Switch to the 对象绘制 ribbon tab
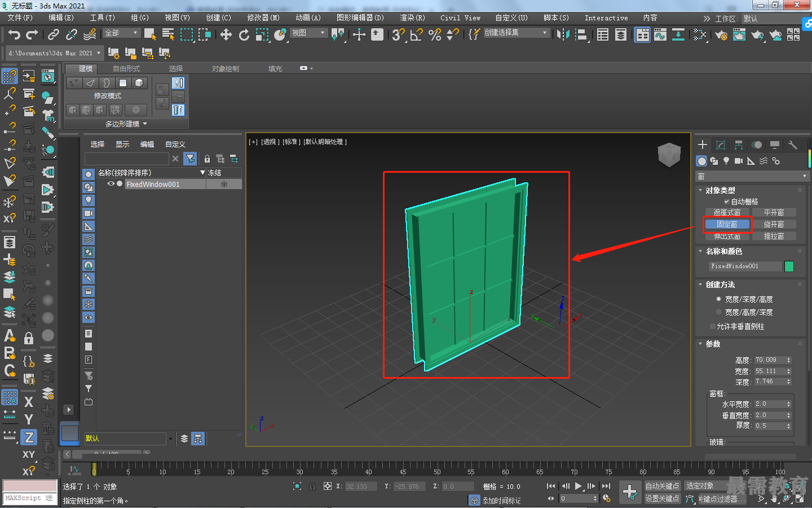The height and width of the screenshot is (508, 812). click(226, 69)
